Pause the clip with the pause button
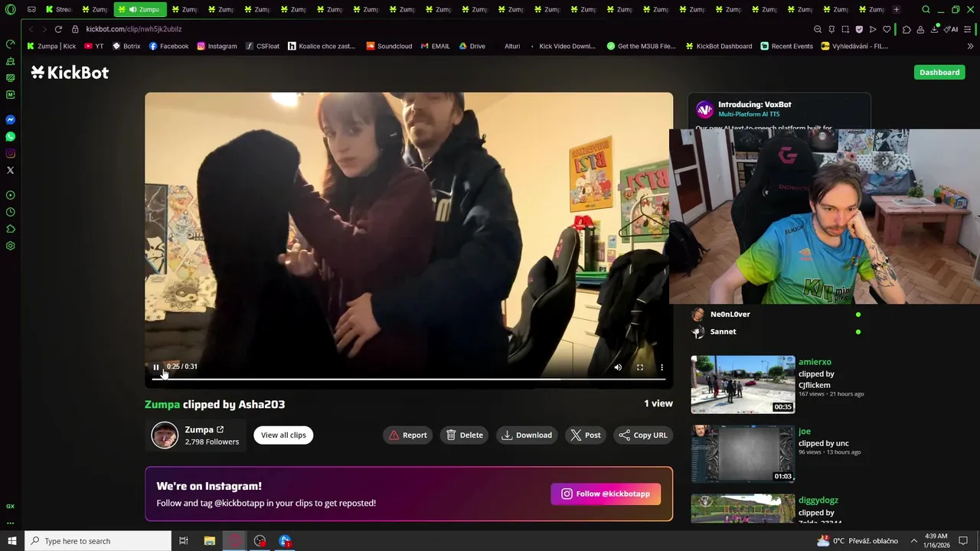Image resolution: width=980 pixels, height=551 pixels. click(x=156, y=367)
